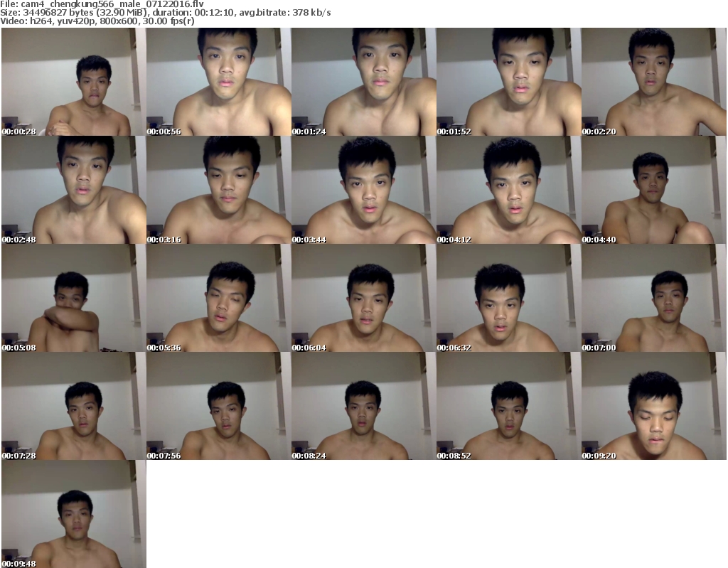
Task: Click the thumbnail timestamped 00:01:52
Action: [509, 82]
